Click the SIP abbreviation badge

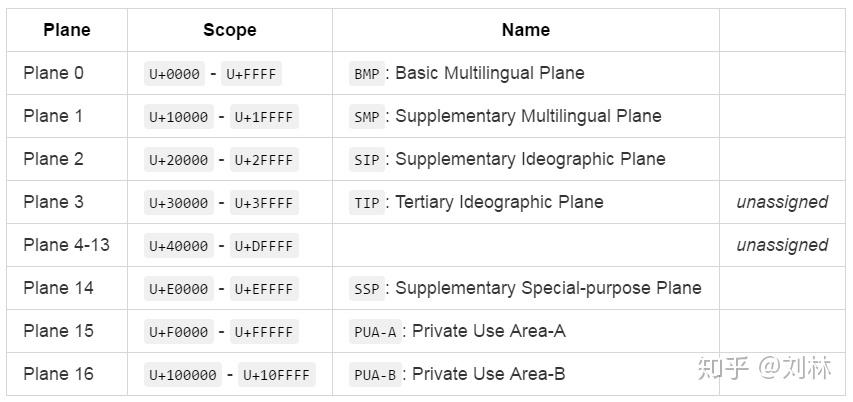pos(366,160)
